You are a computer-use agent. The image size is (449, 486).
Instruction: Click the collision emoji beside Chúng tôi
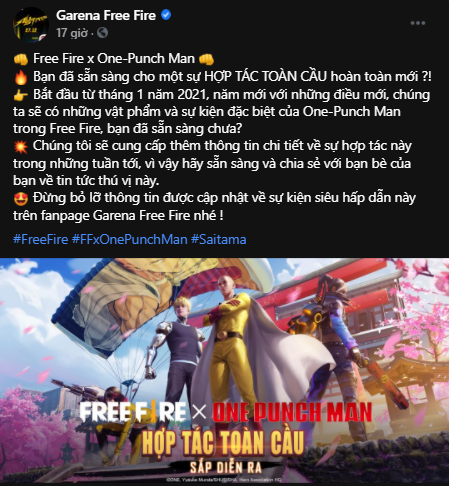tap(21, 146)
